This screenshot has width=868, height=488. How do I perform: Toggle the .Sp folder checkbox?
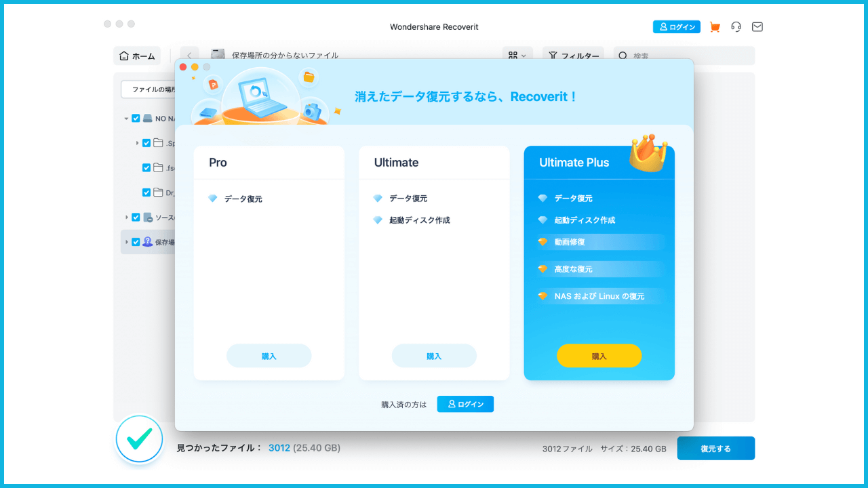[146, 143]
